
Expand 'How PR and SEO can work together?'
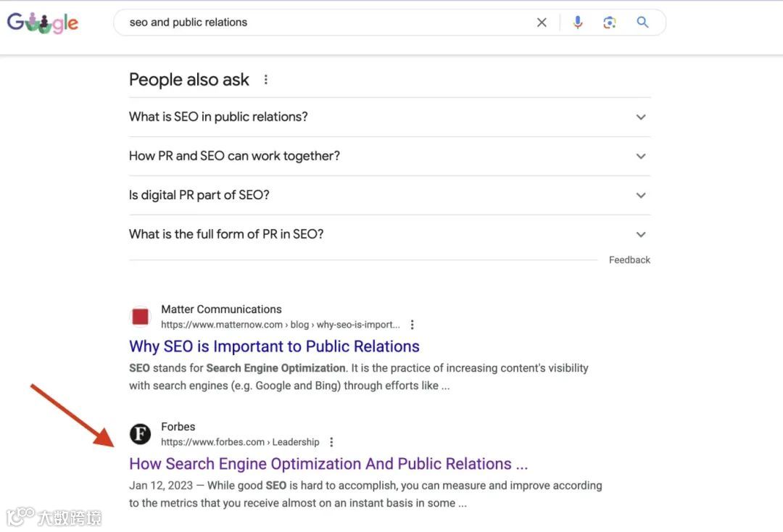(389, 157)
